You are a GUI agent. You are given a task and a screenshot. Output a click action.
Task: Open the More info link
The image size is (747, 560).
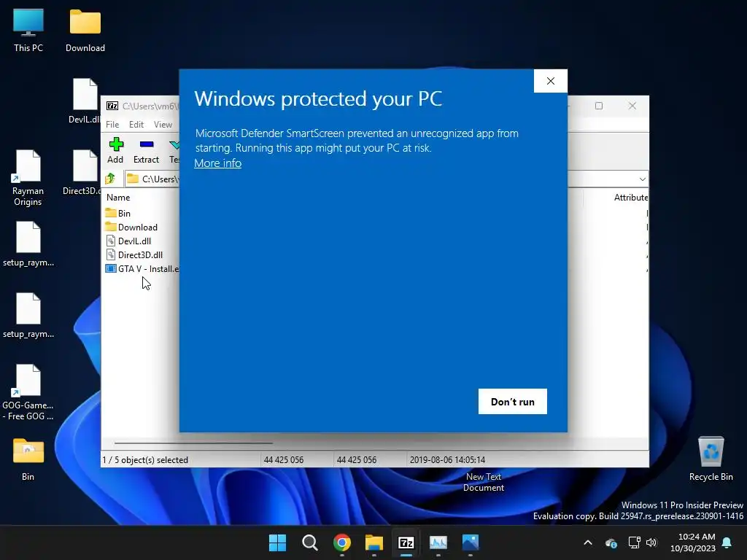click(217, 163)
